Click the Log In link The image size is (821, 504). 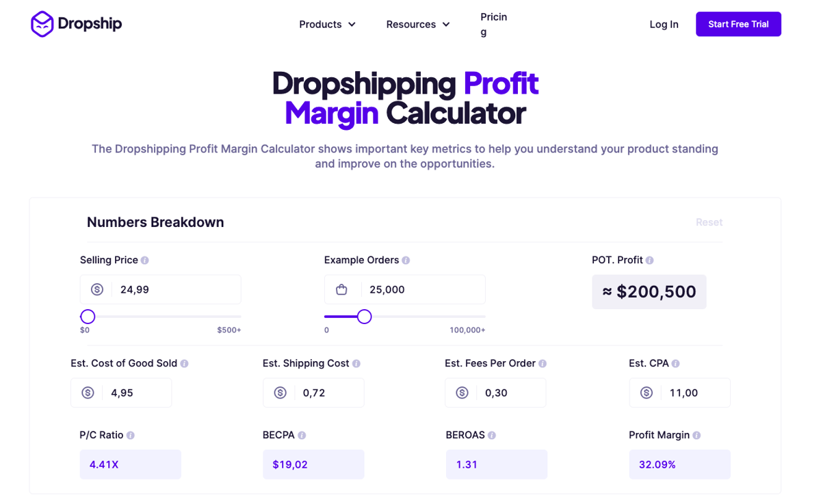tap(664, 25)
